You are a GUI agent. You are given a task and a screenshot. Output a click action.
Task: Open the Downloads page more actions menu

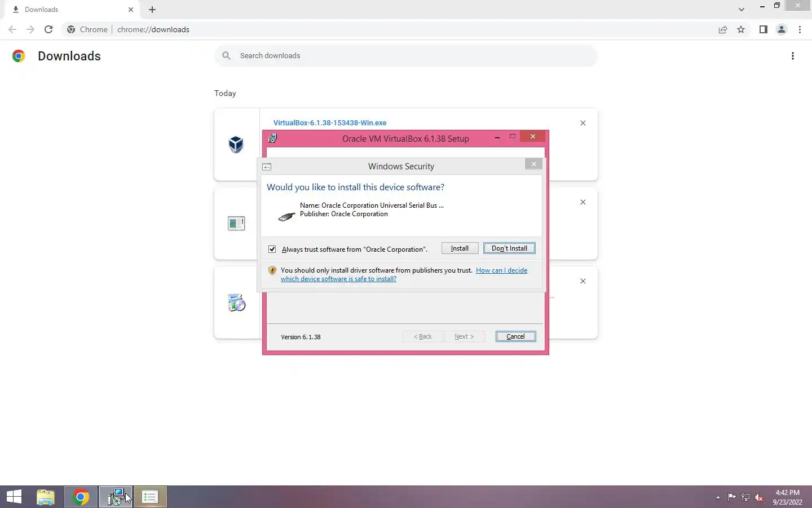pos(793,56)
